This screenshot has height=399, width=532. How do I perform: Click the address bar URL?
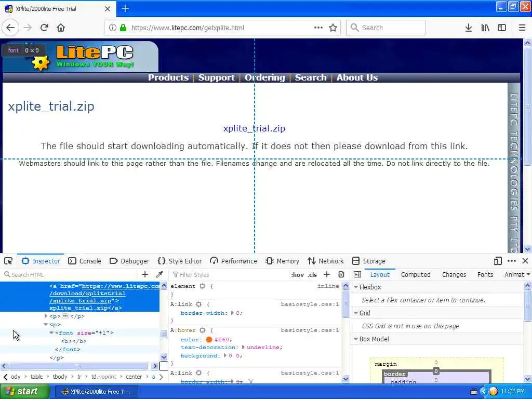188,28
